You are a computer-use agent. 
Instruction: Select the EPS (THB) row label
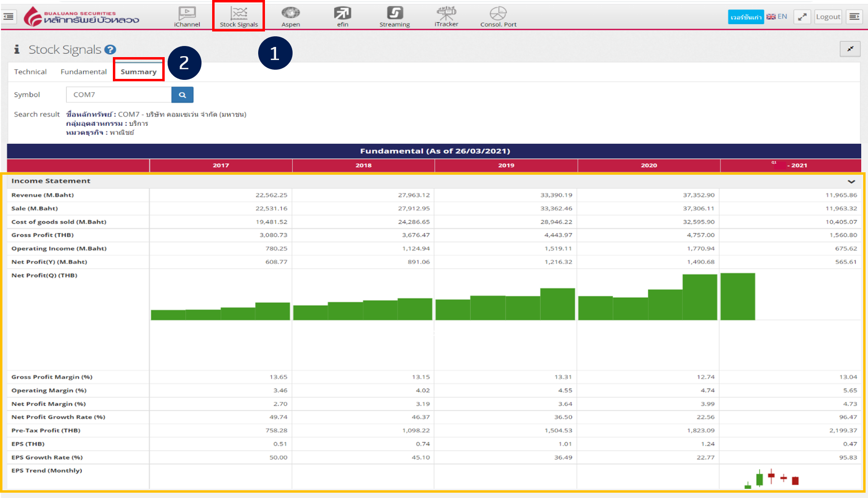pyautogui.click(x=28, y=444)
